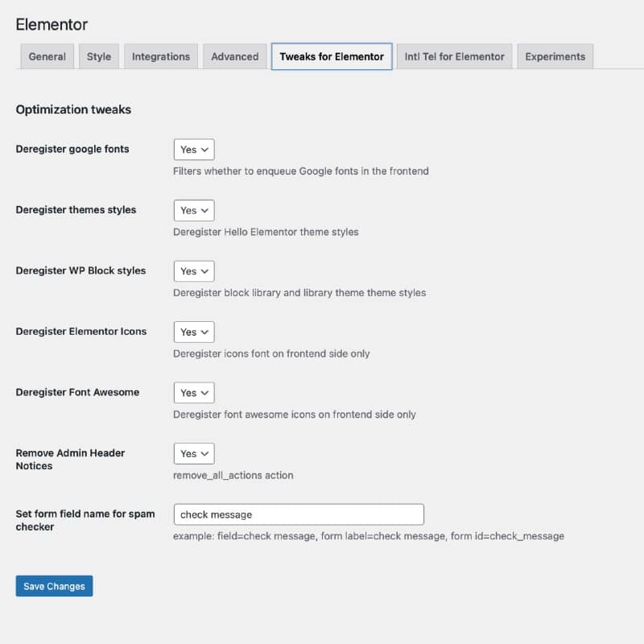The height and width of the screenshot is (644, 644).
Task: Click the 'example: field=check message' hint text
Action: click(x=369, y=536)
